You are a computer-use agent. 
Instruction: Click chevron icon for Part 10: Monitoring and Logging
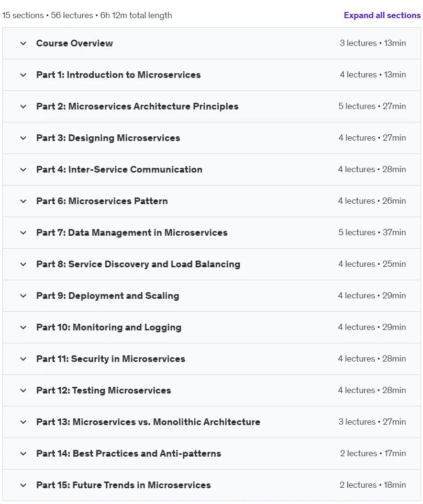tap(23, 327)
